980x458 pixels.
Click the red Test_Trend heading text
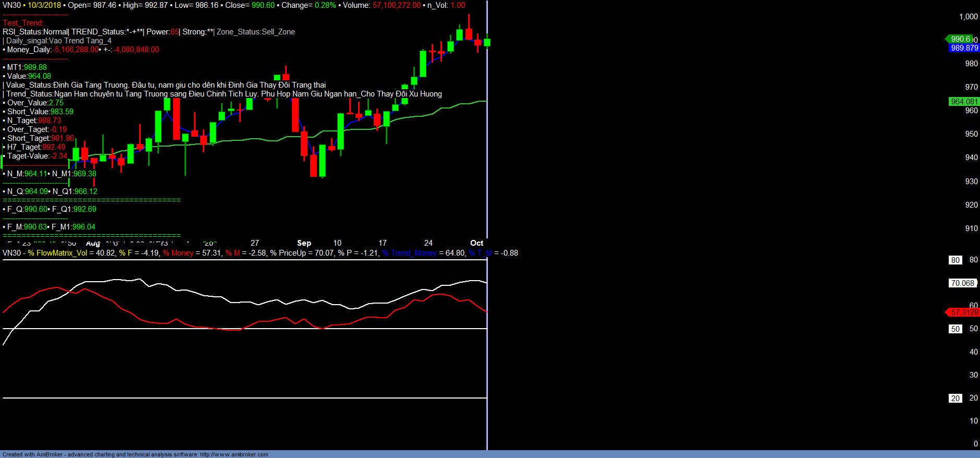(x=23, y=23)
